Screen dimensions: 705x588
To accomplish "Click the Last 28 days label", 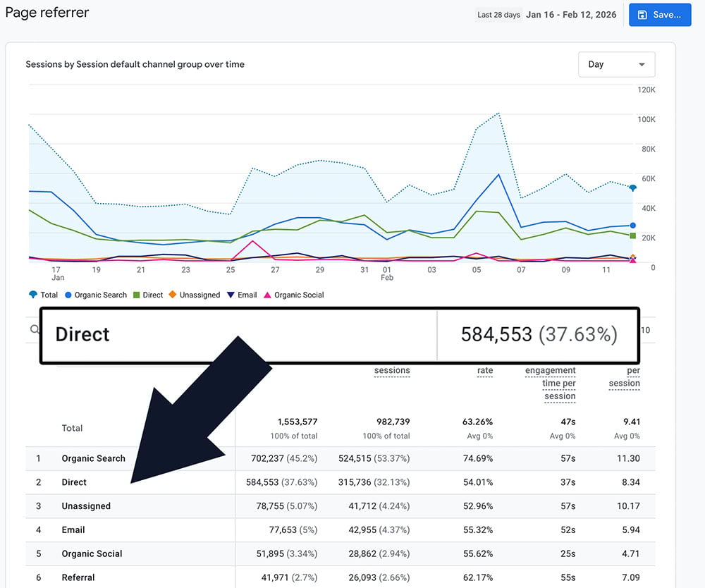I will coord(498,15).
